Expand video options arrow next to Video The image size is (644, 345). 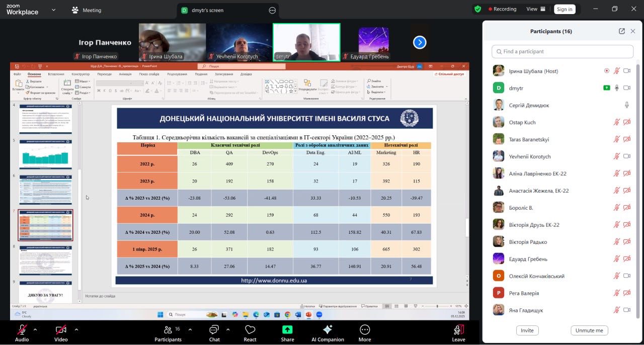[76, 330]
